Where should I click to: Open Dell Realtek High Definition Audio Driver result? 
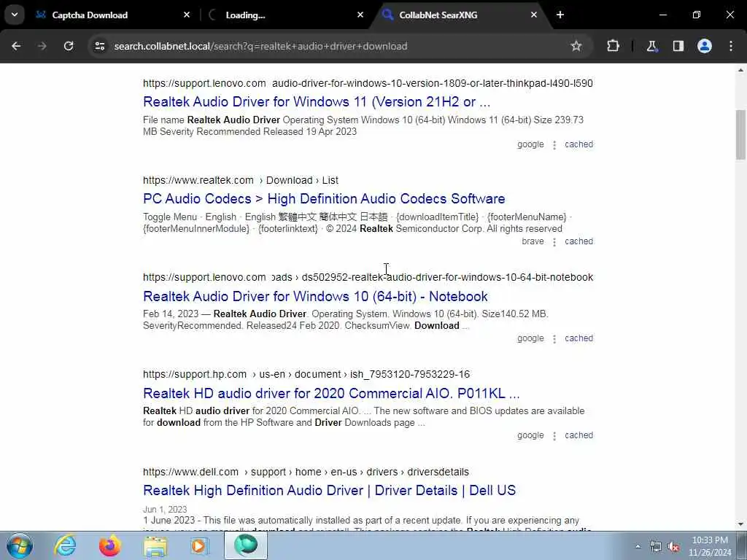329,491
